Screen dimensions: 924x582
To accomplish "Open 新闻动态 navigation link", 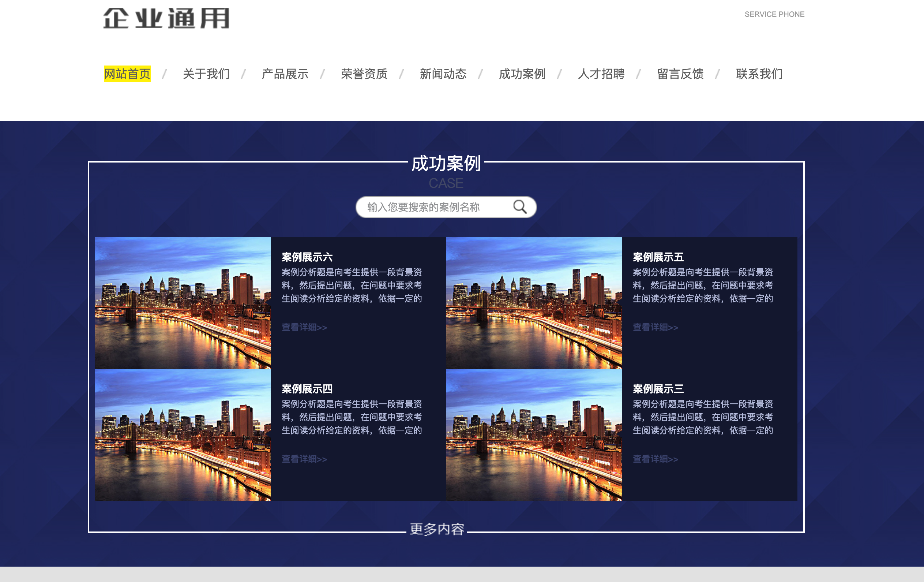I will (x=443, y=74).
